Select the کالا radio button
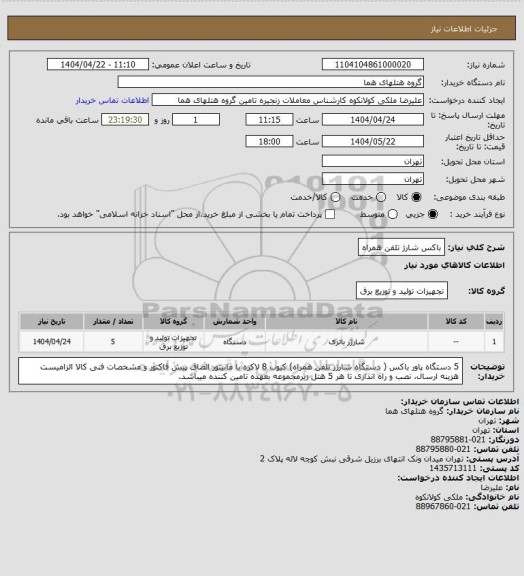This screenshot has height=576, width=524. [416, 197]
